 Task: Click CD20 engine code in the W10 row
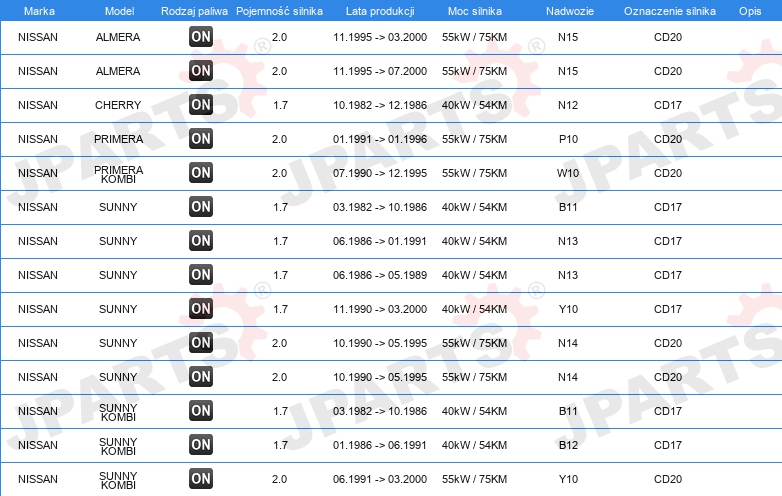click(668, 173)
